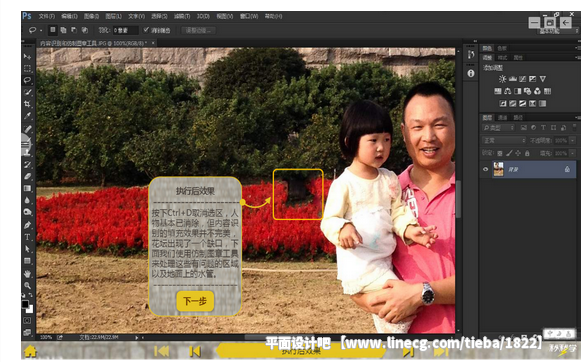Add an Invert adjustment
583x362 pixels.
click(x=503, y=103)
